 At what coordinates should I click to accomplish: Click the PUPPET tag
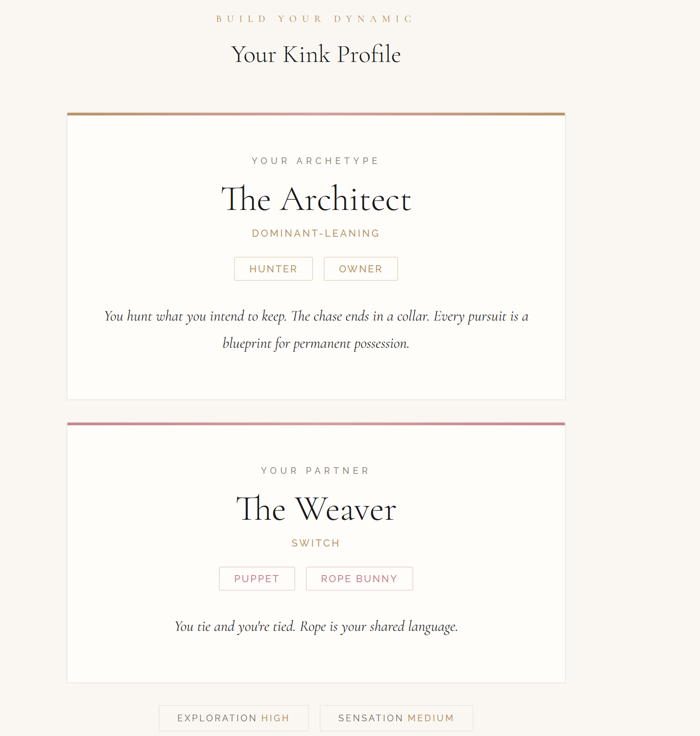pos(257,579)
